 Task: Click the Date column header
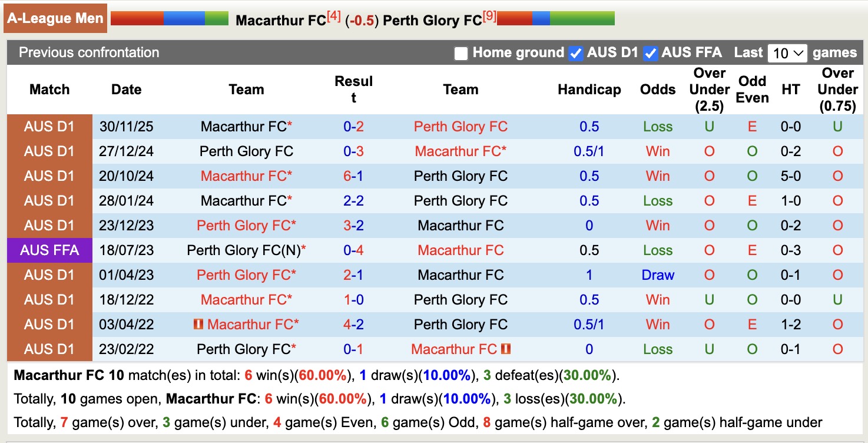[126, 90]
